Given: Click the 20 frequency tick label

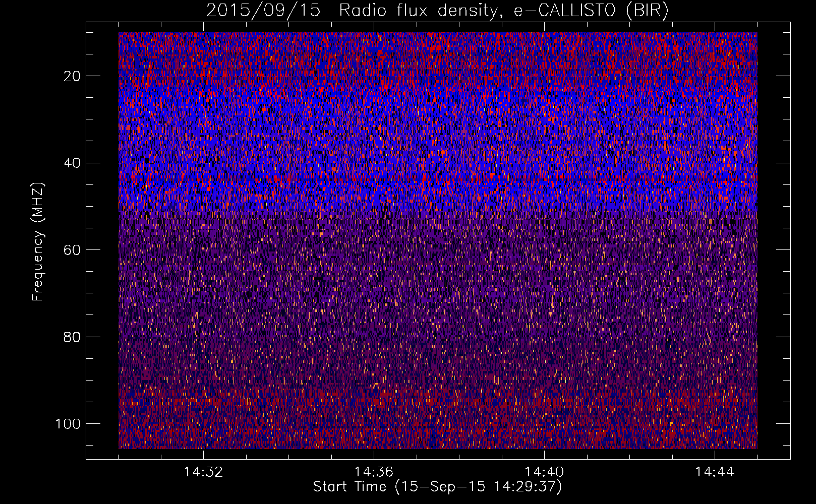Looking at the screenshot, I should click(72, 76).
